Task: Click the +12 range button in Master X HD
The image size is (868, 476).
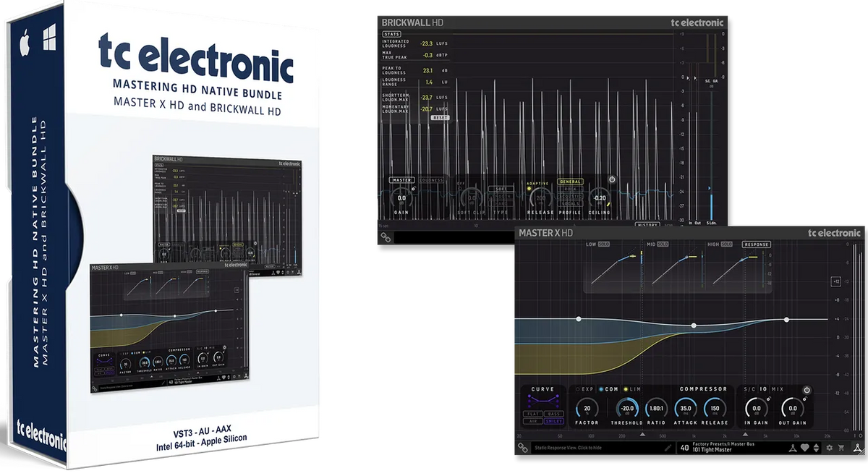Action: pos(835,282)
